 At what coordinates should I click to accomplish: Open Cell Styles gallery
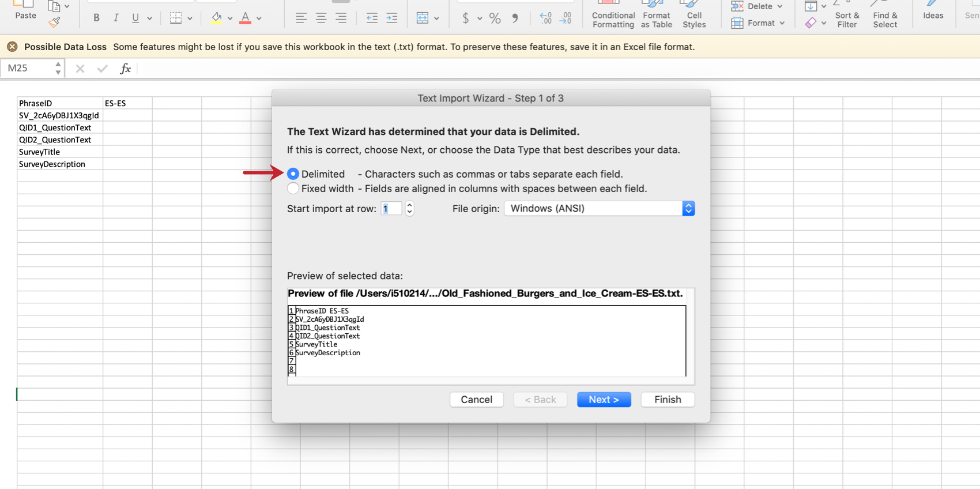point(694,14)
